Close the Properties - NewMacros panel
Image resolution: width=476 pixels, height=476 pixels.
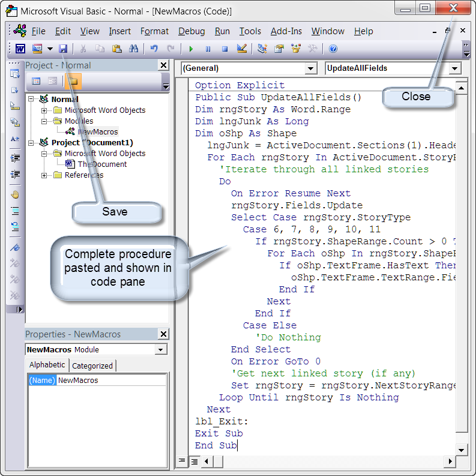[164, 334]
